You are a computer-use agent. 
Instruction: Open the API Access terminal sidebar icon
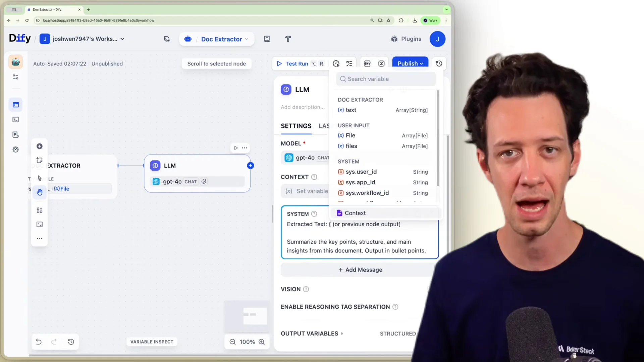pos(15,120)
